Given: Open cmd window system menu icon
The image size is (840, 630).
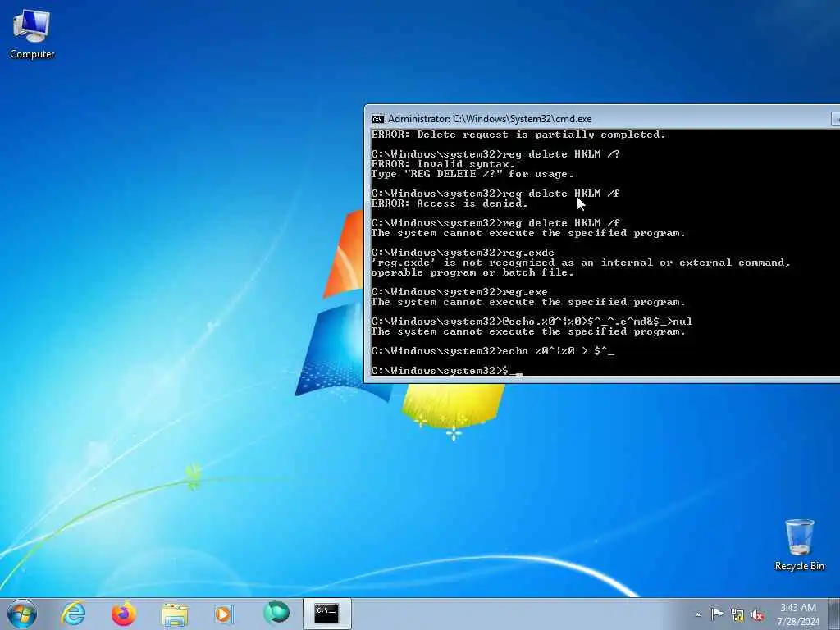Looking at the screenshot, I should click(x=377, y=119).
